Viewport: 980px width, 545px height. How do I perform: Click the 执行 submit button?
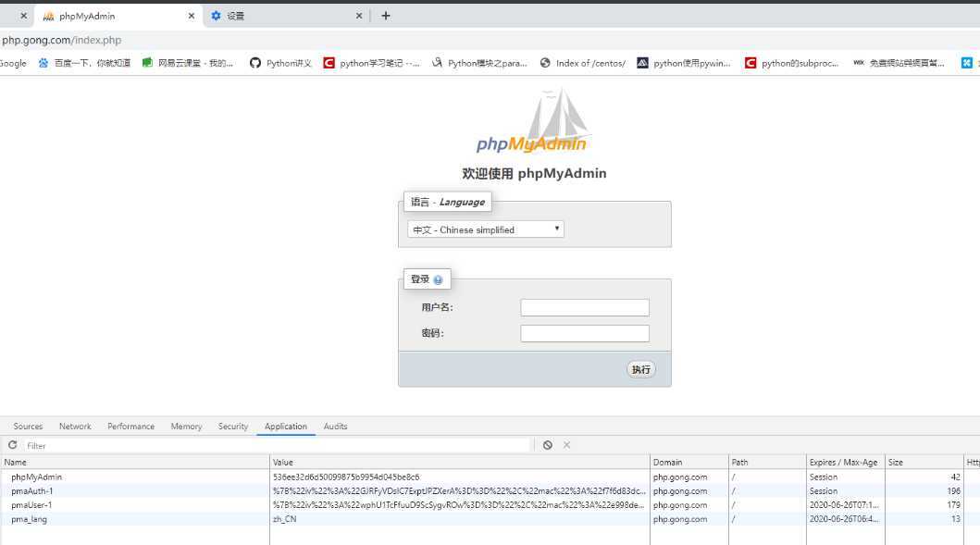point(640,369)
